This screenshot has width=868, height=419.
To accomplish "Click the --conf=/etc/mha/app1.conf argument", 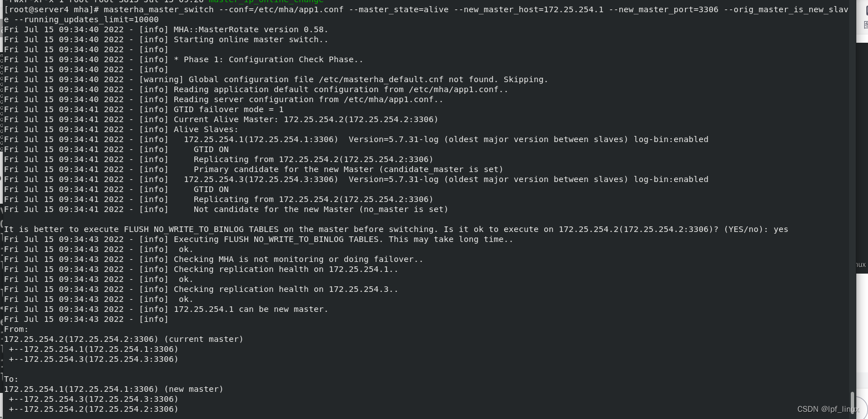I will pos(285,9).
